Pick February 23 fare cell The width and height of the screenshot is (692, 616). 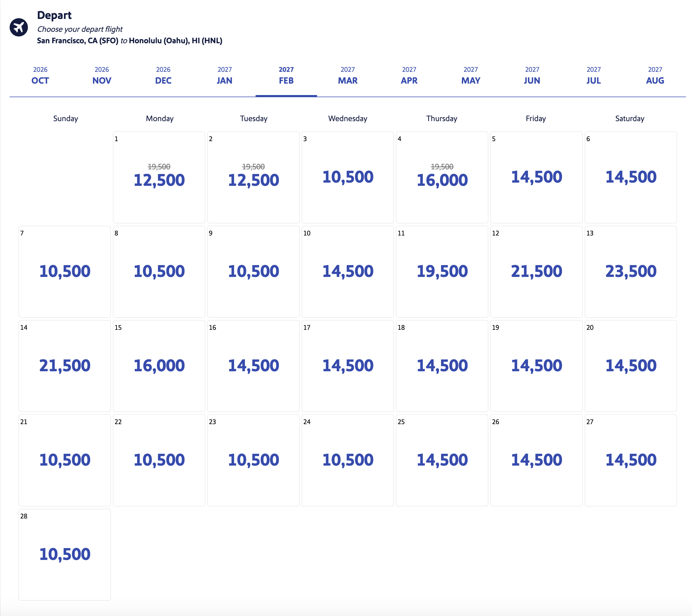click(253, 461)
